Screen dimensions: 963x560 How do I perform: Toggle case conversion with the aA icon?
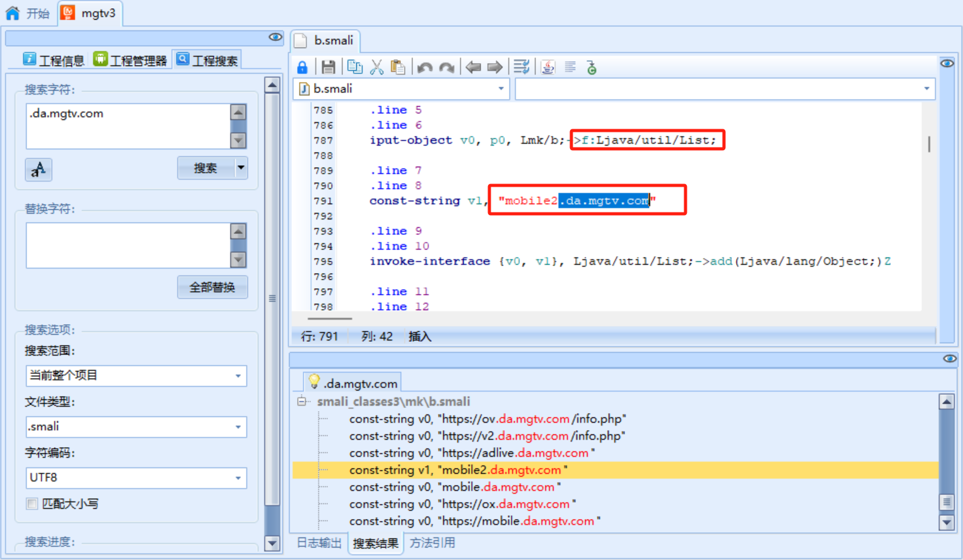click(38, 169)
